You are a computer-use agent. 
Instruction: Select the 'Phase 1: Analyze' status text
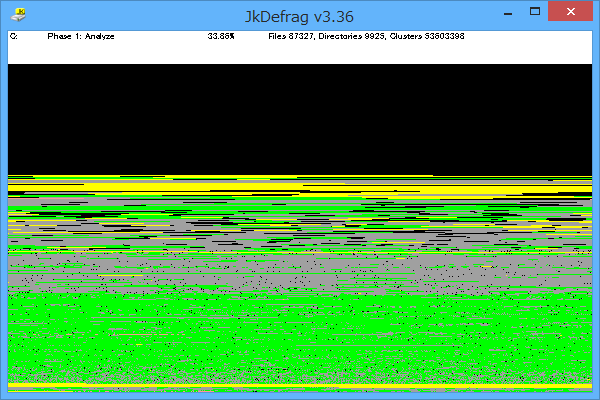click(81, 36)
